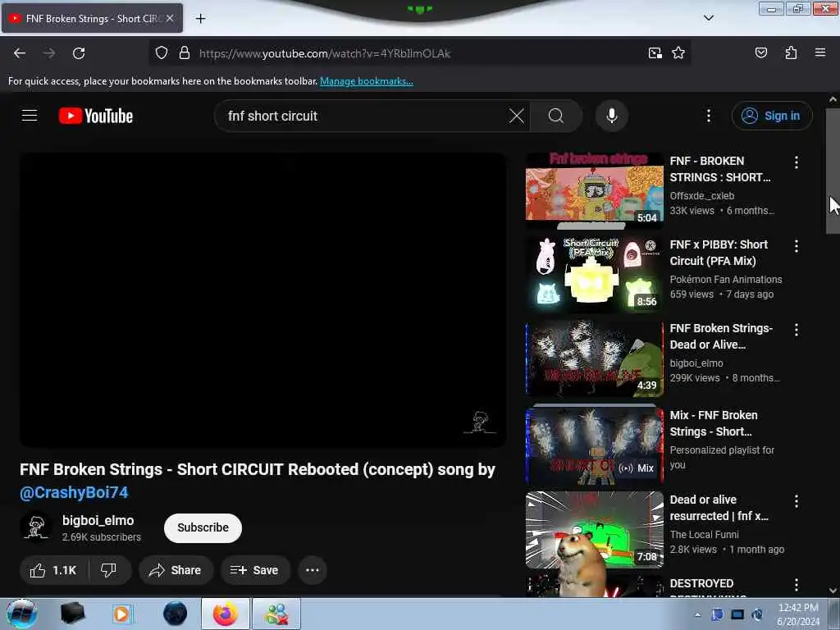
Task: Open more actions ellipsis under video
Action: 313,570
